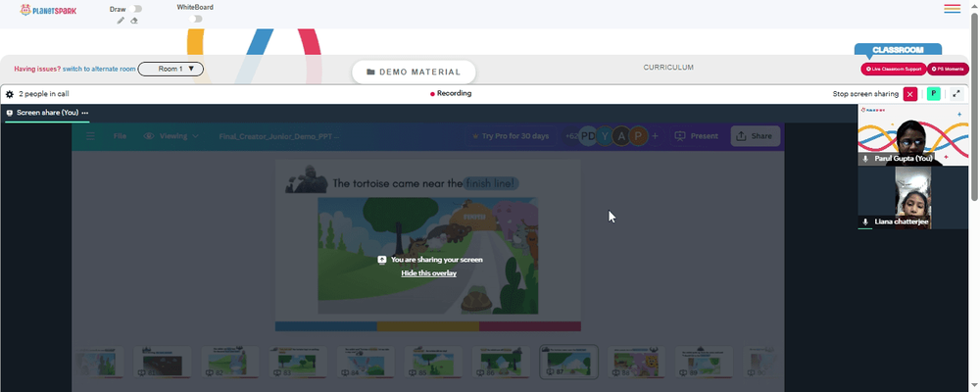The width and height of the screenshot is (980, 392).
Task: Switch to the CURRICULUM tab
Action: click(x=668, y=68)
